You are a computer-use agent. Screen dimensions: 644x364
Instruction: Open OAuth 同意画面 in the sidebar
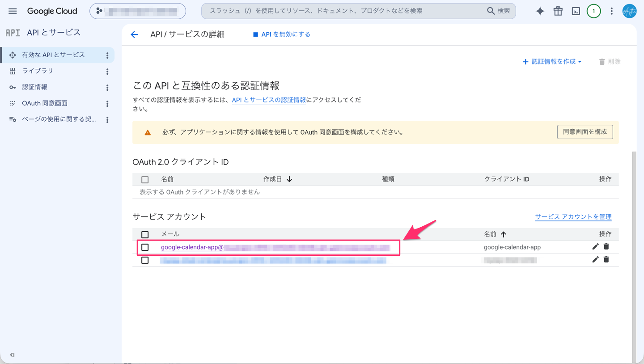(x=45, y=103)
